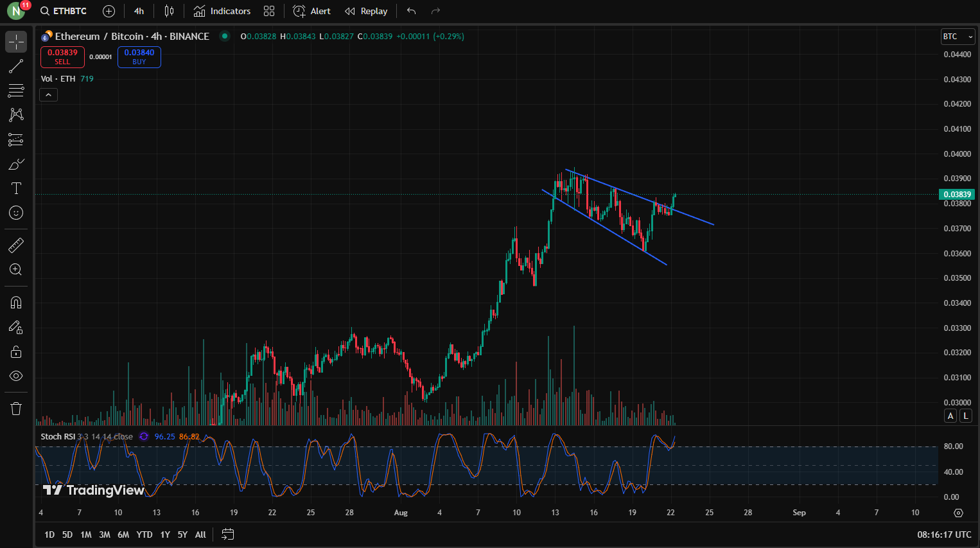Select the Text annotation tool

(x=16, y=188)
